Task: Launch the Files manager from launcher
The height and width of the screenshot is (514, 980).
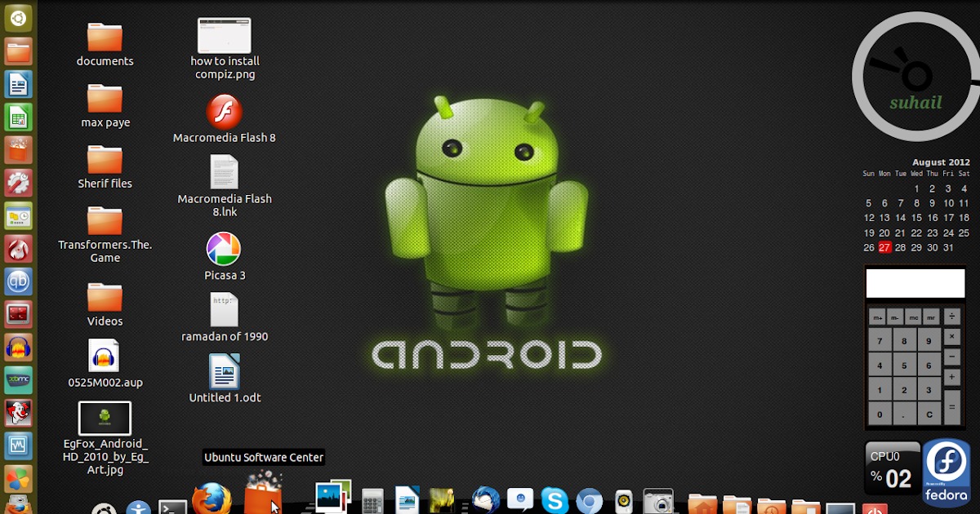Action: coord(19,51)
